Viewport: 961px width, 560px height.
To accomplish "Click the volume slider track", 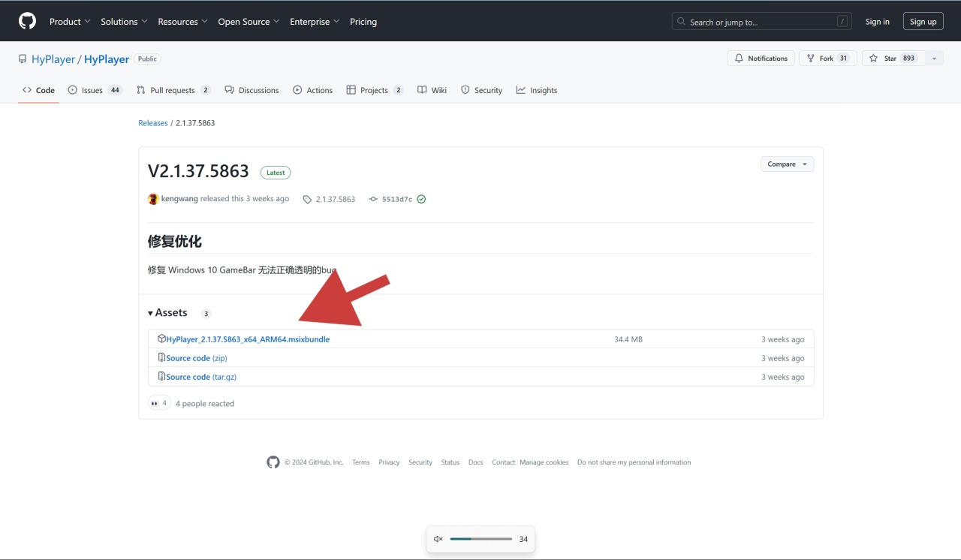I will click(x=481, y=539).
